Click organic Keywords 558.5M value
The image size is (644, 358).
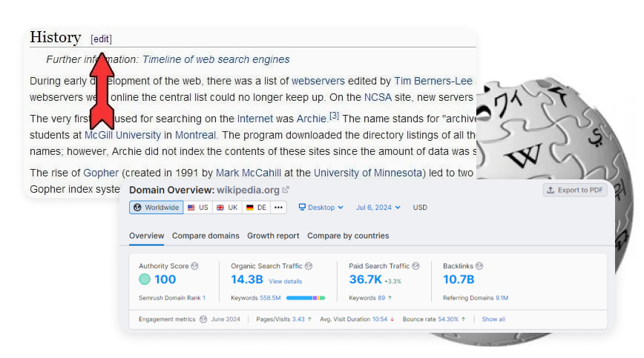point(270,298)
